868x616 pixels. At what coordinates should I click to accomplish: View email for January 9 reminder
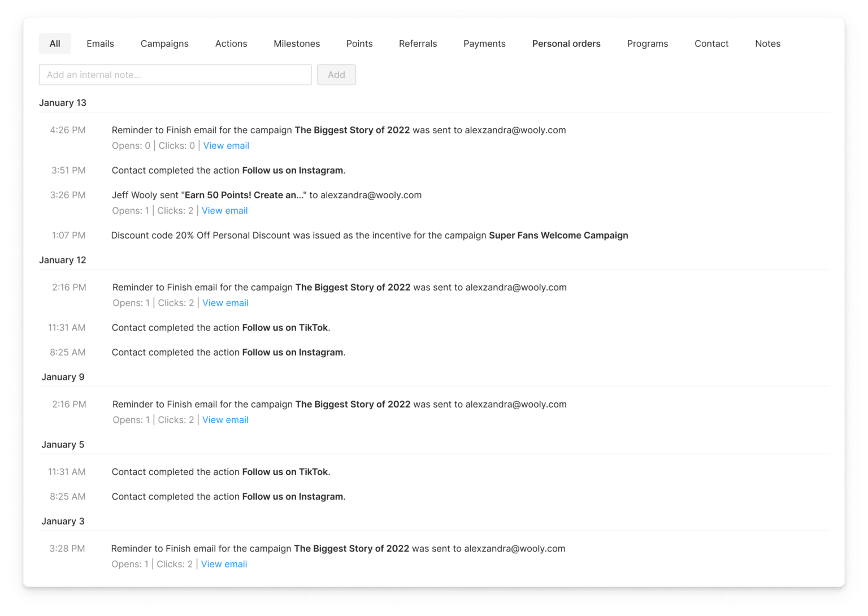(x=225, y=420)
